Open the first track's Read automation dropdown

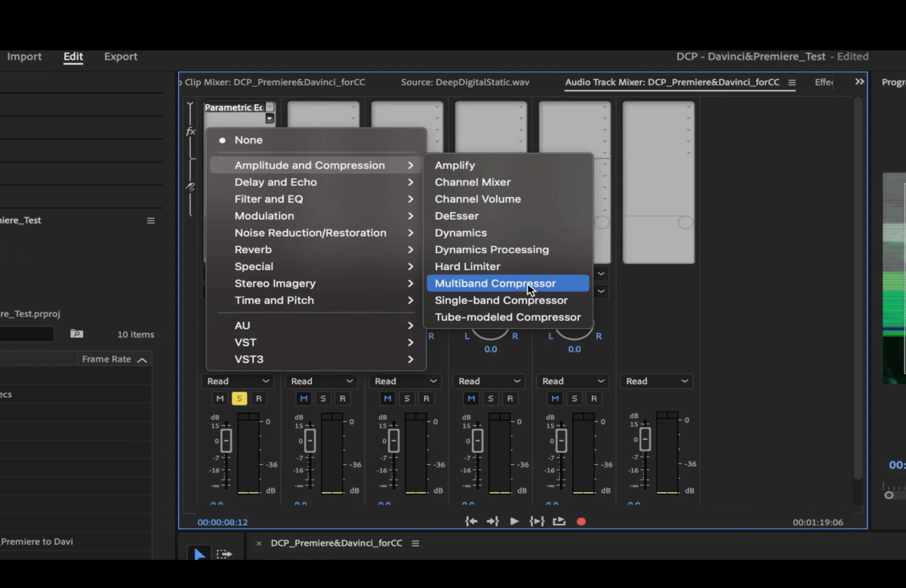237,381
